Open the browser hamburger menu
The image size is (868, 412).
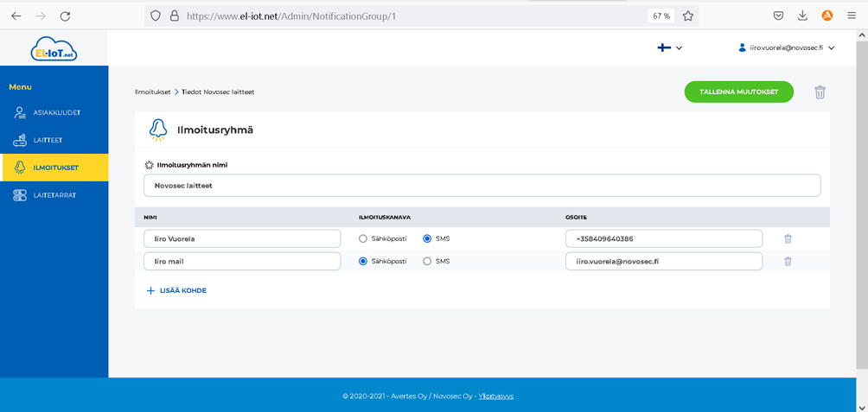852,16
